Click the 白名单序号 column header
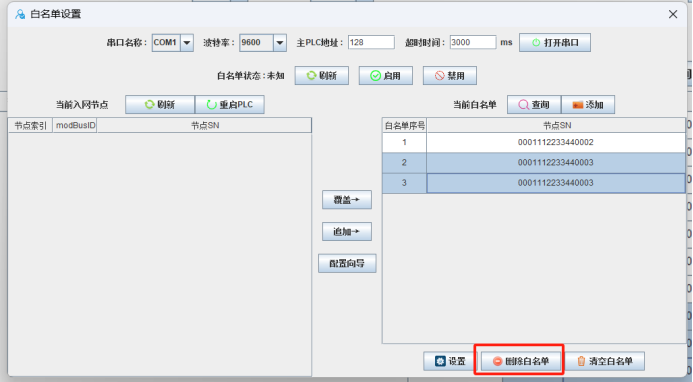Screen dimensions: 693x382 tap(404, 126)
